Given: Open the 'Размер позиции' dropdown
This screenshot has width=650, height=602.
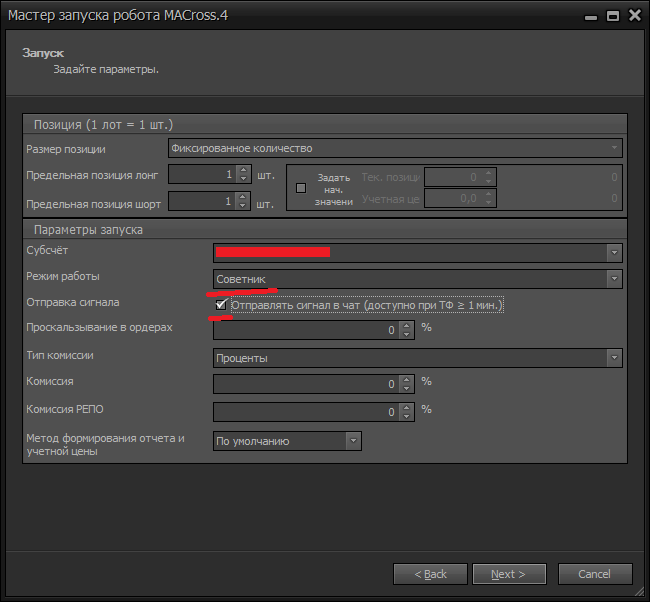Looking at the screenshot, I should coord(396,148).
